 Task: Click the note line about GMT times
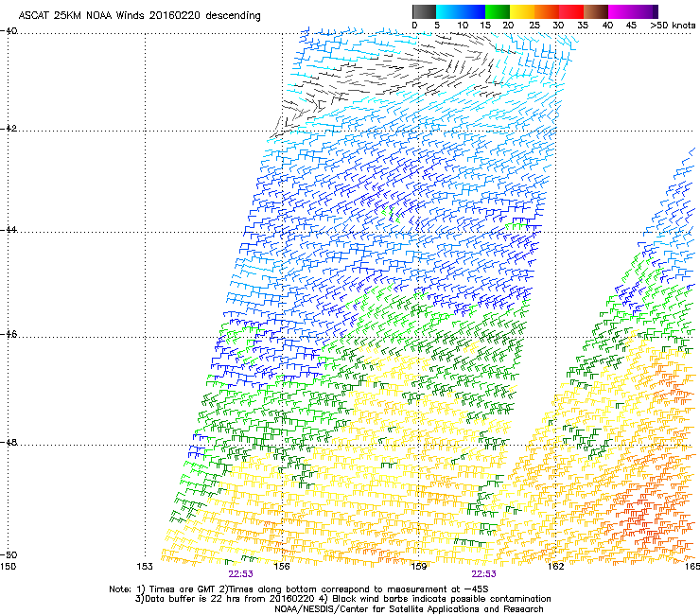pyautogui.click(x=299, y=589)
